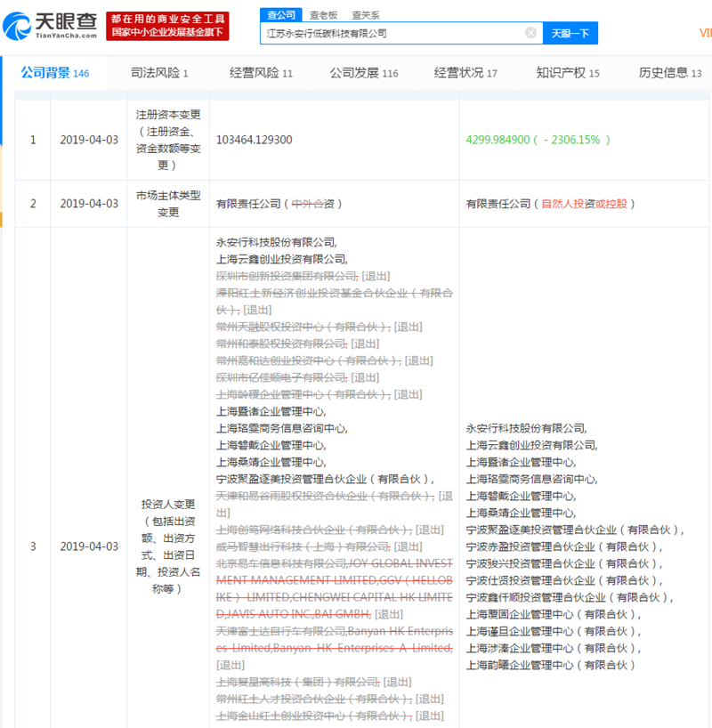Click the 天眼一下 search button
This screenshot has width=712, height=728.
(570, 33)
